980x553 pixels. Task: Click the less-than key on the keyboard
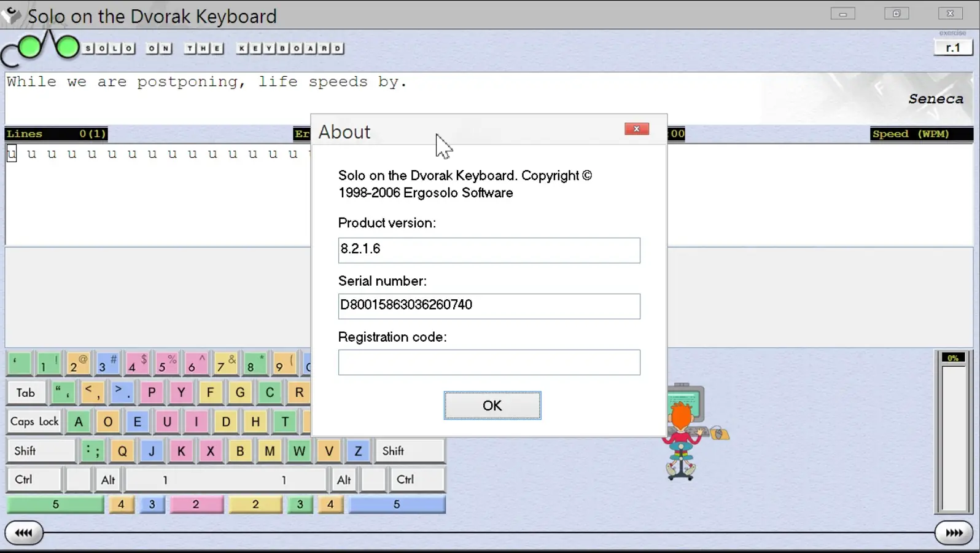pos(93,393)
